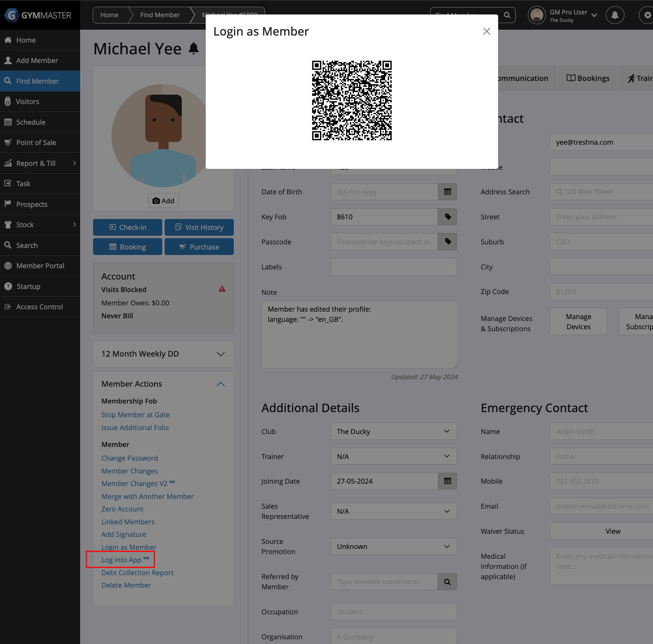This screenshot has width=653, height=644.
Task: Click the Purchase button
Action: pos(199,247)
